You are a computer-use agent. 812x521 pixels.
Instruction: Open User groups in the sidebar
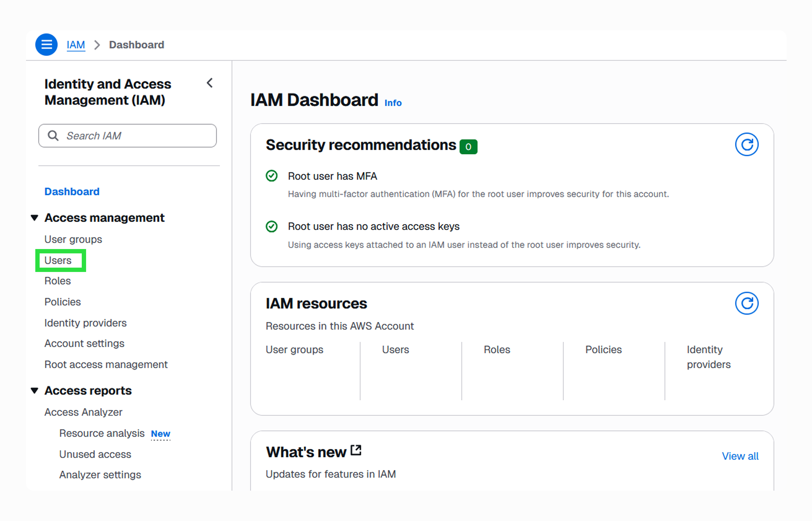[x=73, y=239]
